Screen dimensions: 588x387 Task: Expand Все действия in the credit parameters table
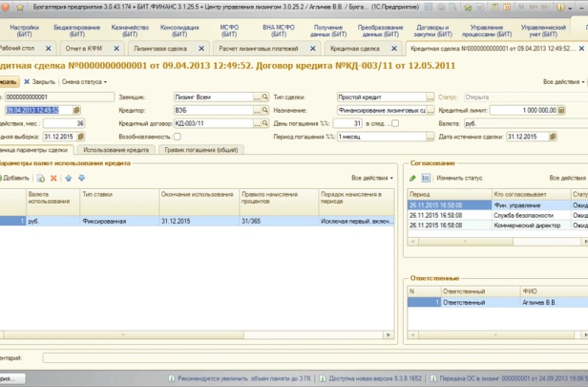pos(370,178)
